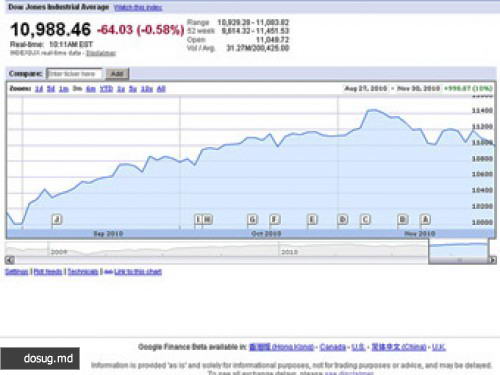The image size is (500, 375).
Task: Click the Oct 2010 axis label
Action: [266, 234]
